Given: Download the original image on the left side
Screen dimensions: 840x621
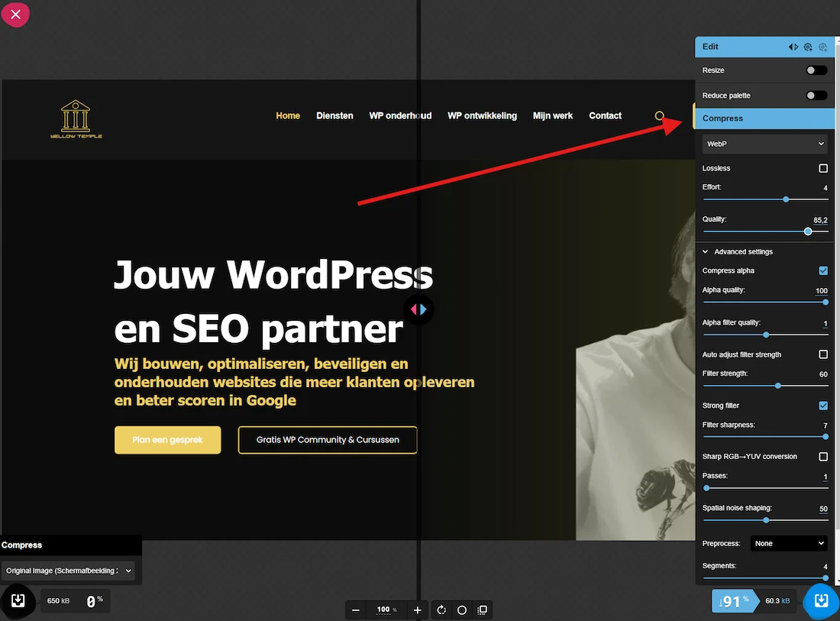Looking at the screenshot, I should (x=18, y=601).
